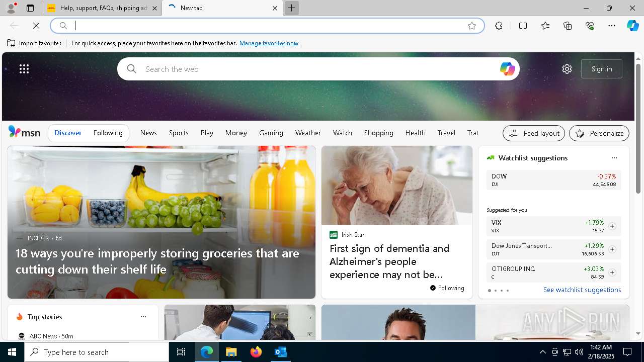Add Dow Jones Transport to watchlist
This screenshot has height=362, width=644.
pos(612,249)
